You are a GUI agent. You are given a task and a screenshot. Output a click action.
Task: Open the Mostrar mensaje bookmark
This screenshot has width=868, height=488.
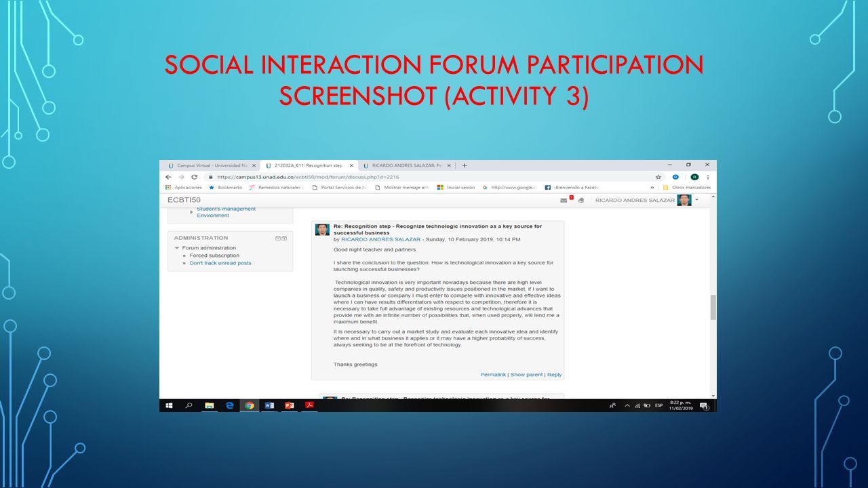tap(402, 187)
